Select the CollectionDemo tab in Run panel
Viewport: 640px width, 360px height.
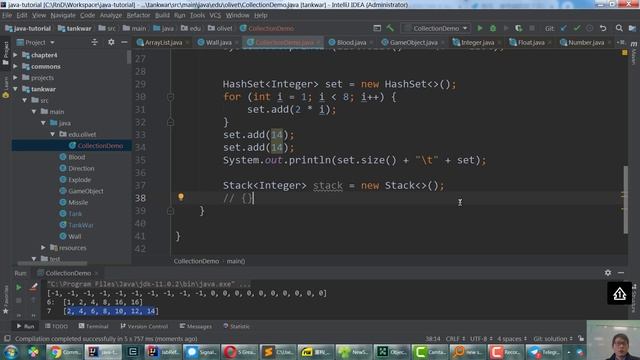68,273
